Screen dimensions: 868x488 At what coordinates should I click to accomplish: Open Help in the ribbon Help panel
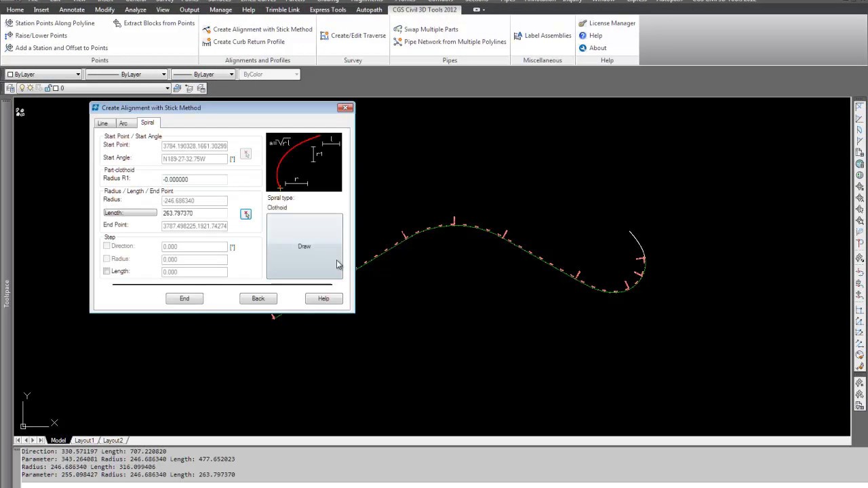[x=591, y=35]
